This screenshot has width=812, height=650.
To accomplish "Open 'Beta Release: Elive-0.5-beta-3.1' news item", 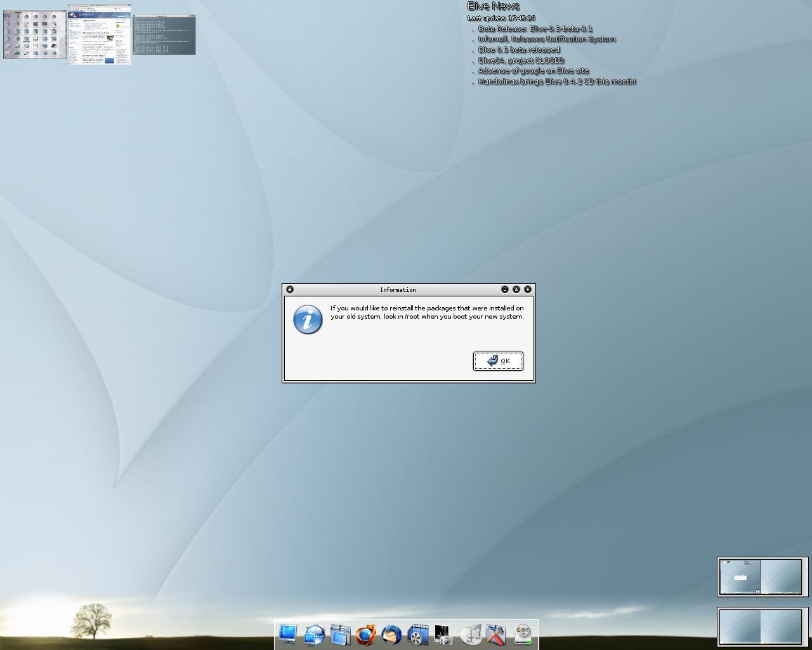I will pyautogui.click(x=535, y=29).
